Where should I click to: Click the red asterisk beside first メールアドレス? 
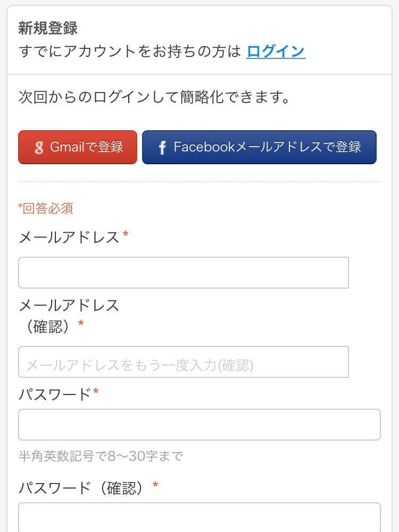pyautogui.click(x=126, y=235)
